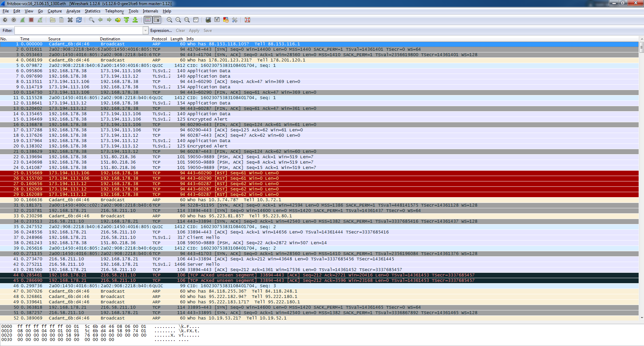The height and width of the screenshot is (346, 644).
Task: Open the Capture menu
Action: click(55, 11)
